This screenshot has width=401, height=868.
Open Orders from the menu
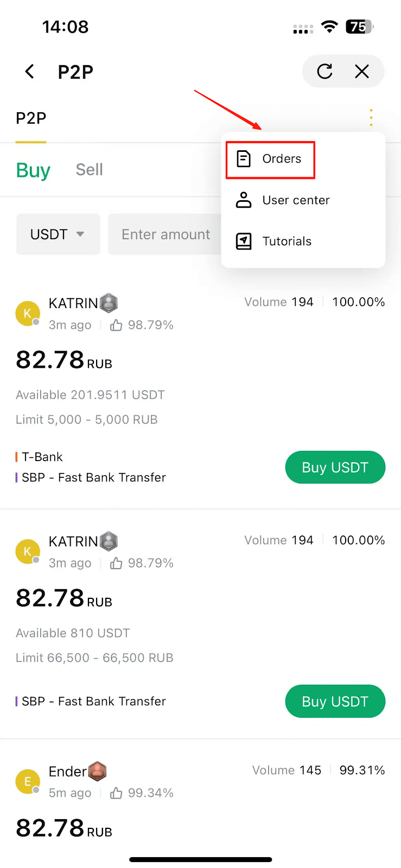click(281, 159)
